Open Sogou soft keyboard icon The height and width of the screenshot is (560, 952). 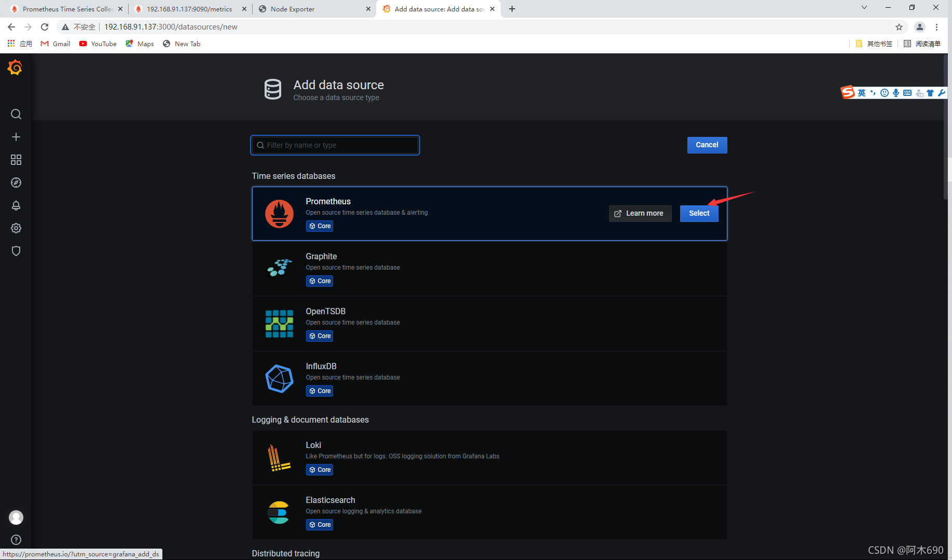pos(907,93)
